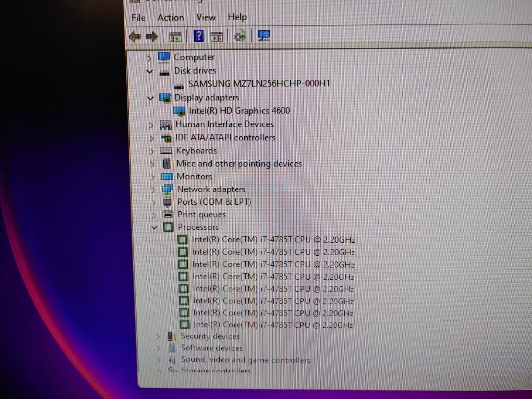Click Sound, video and game controllers label
The height and width of the screenshot is (399, 532).
coord(246,360)
